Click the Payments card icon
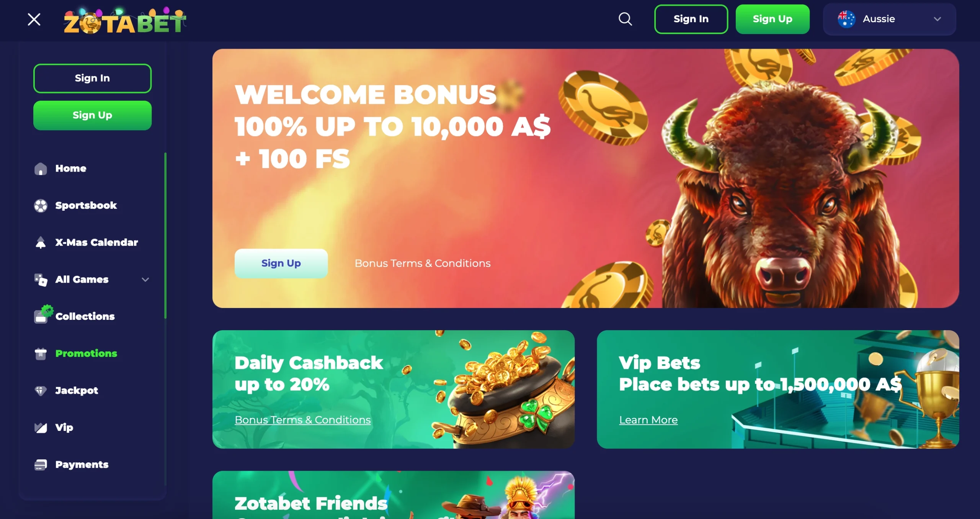Viewport: 980px width, 519px height. click(41, 465)
